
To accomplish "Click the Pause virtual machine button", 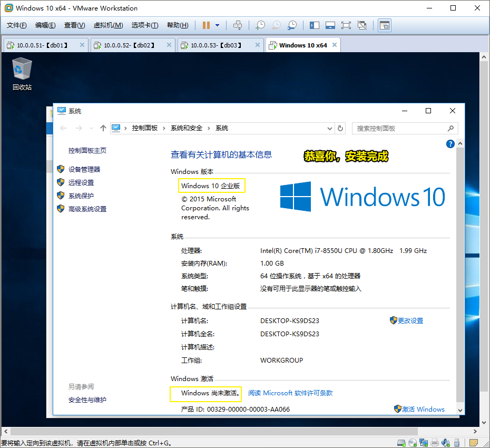I will pyautogui.click(x=206, y=25).
